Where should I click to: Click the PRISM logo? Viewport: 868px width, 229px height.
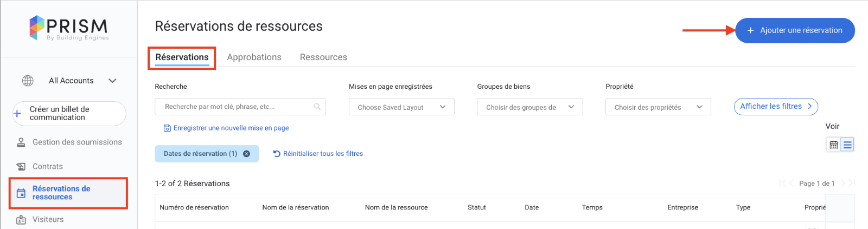point(69,28)
